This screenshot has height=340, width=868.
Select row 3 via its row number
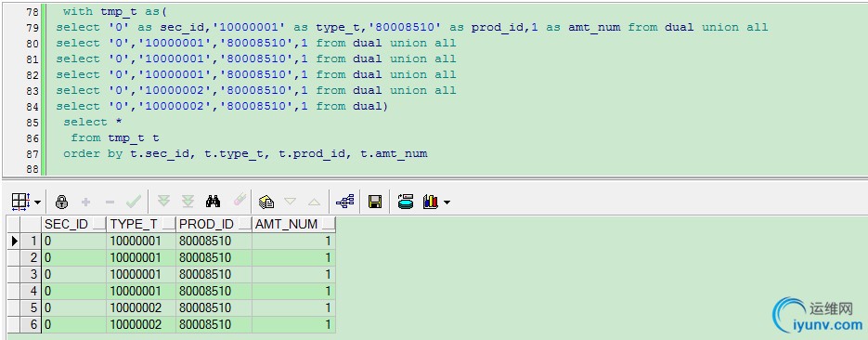click(x=31, y=274)
